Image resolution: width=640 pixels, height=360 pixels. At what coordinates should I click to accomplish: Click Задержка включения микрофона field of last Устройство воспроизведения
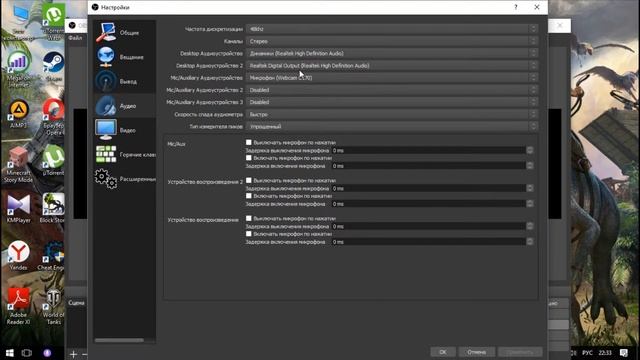pyautogui.click(x=429, y=242)
